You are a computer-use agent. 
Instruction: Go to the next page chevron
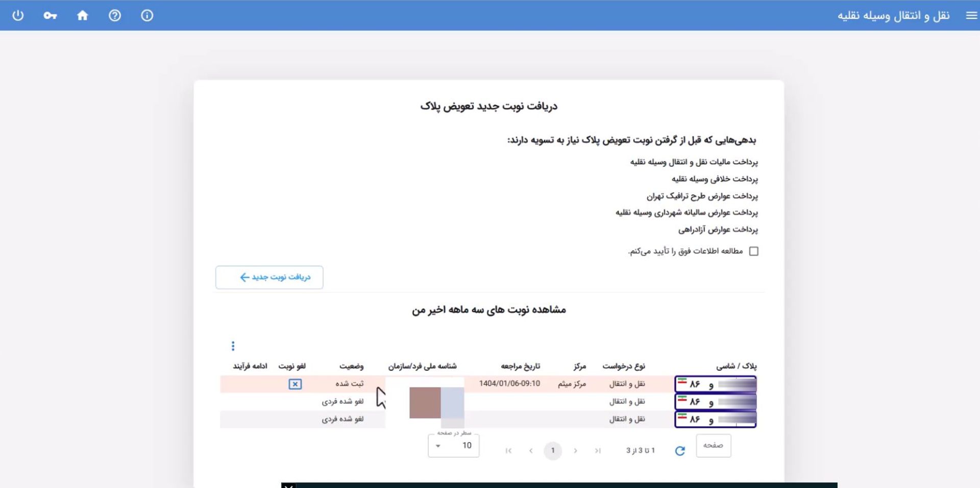[576, 451]
